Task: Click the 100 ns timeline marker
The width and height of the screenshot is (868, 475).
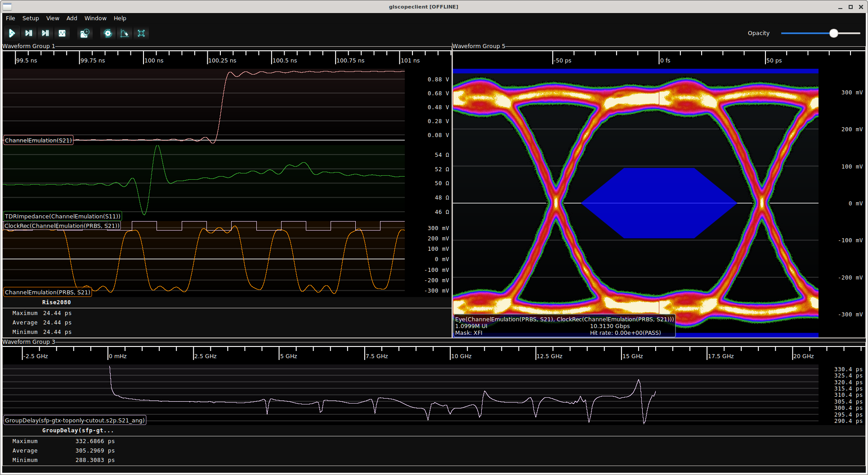Action: 154,61
